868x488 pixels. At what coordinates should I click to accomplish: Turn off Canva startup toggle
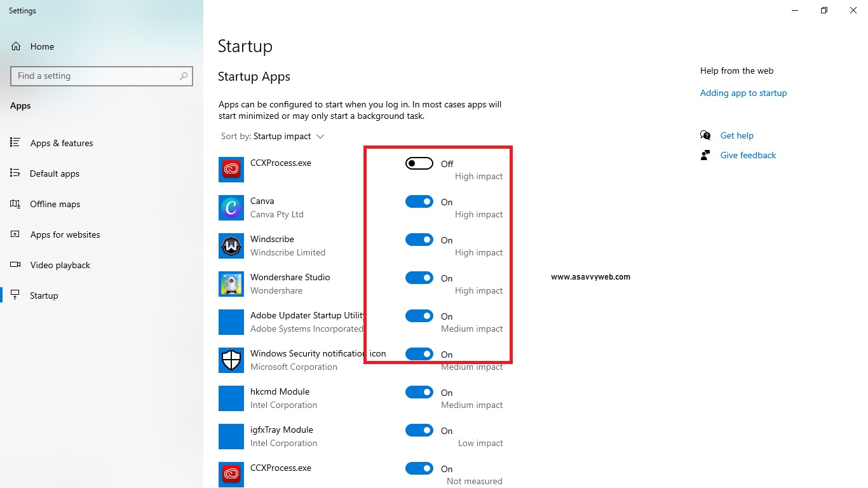point(419,201)
